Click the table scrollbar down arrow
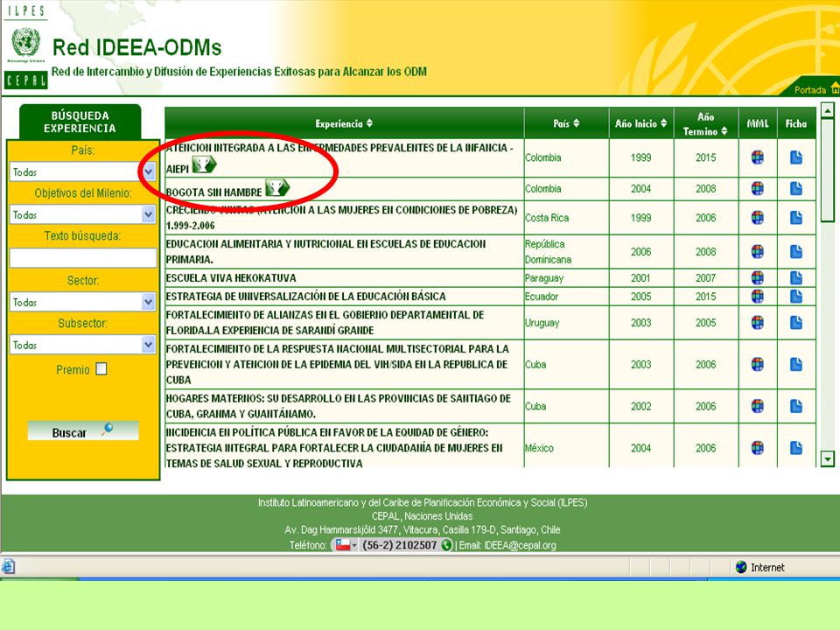Image resolution: width=840 pixels, height=630 pixels. (x=828, y=459)
